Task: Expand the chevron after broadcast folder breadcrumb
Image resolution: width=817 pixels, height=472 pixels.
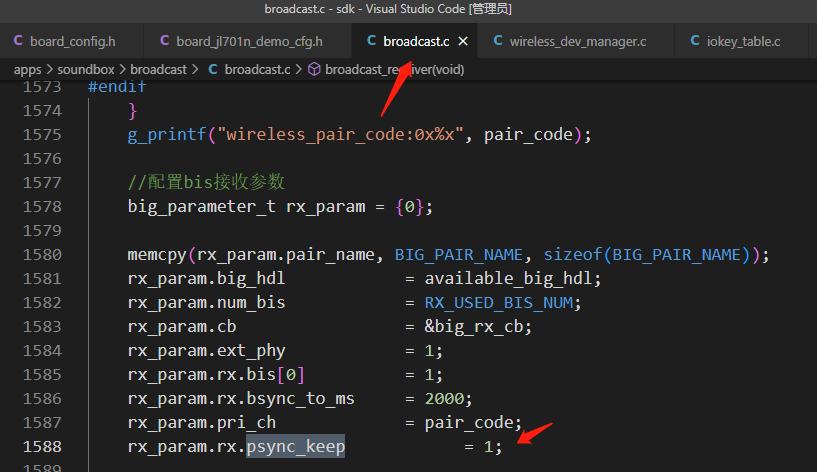Action: click(195, 69)
